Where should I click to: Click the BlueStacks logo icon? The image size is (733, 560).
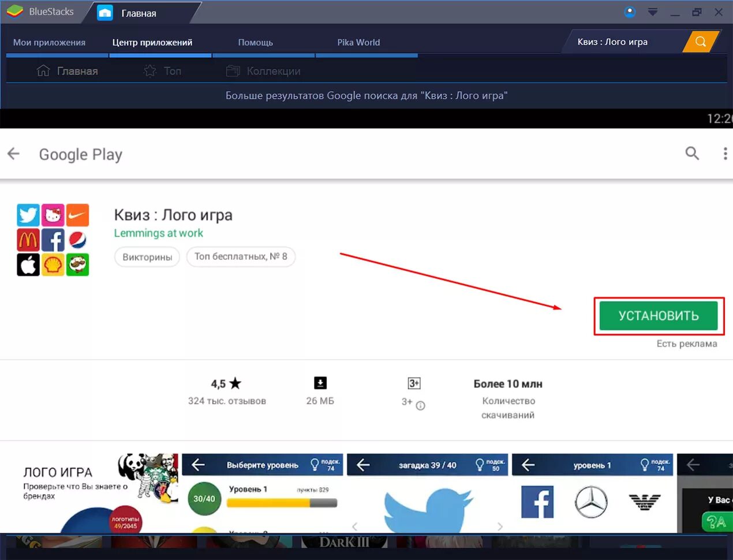pyautogui.click(x=15, y=11)
